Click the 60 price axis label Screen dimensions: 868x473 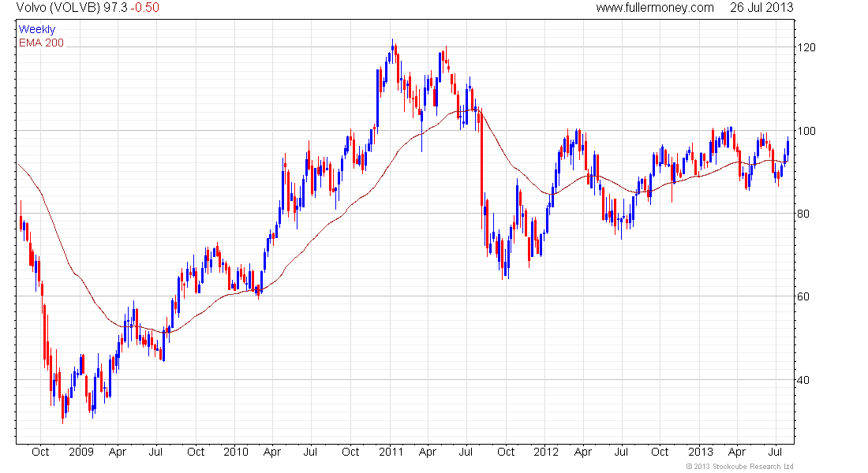803,296
